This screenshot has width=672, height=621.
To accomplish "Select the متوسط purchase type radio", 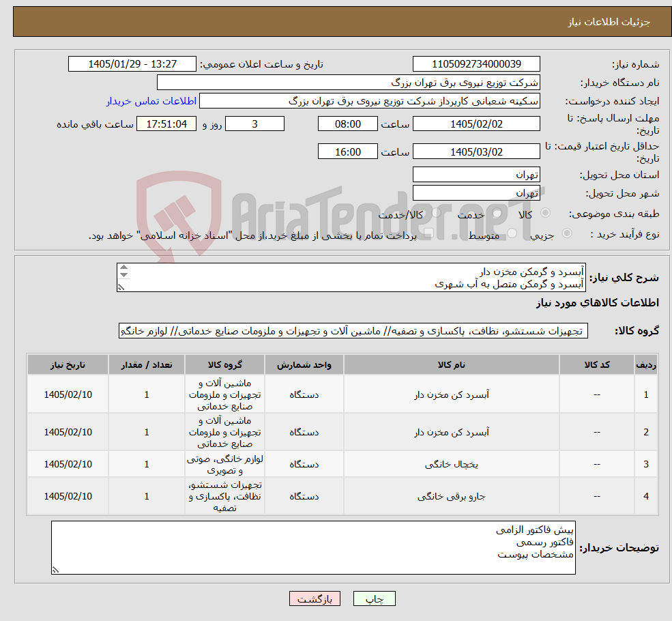I will [512, 233].
